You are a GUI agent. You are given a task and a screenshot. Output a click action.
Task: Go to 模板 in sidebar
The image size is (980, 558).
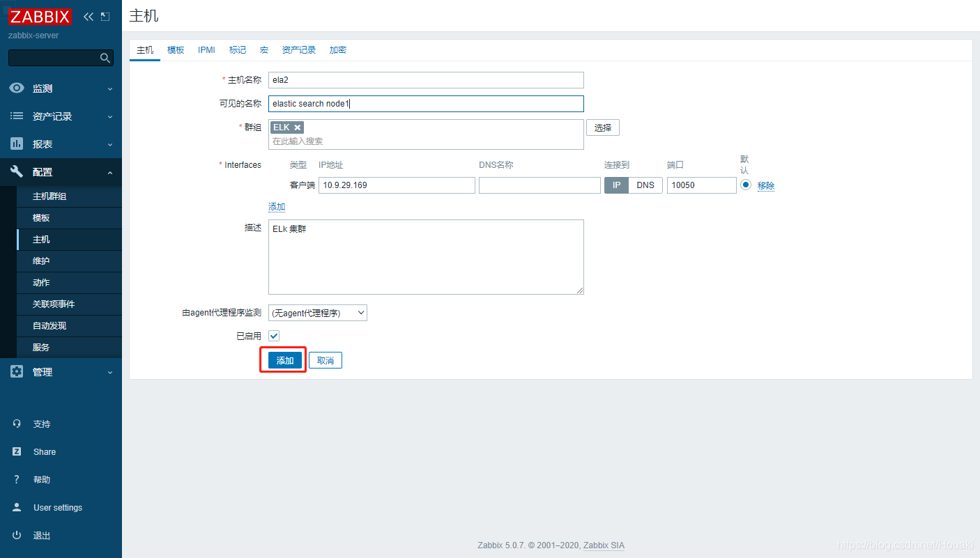69,218
